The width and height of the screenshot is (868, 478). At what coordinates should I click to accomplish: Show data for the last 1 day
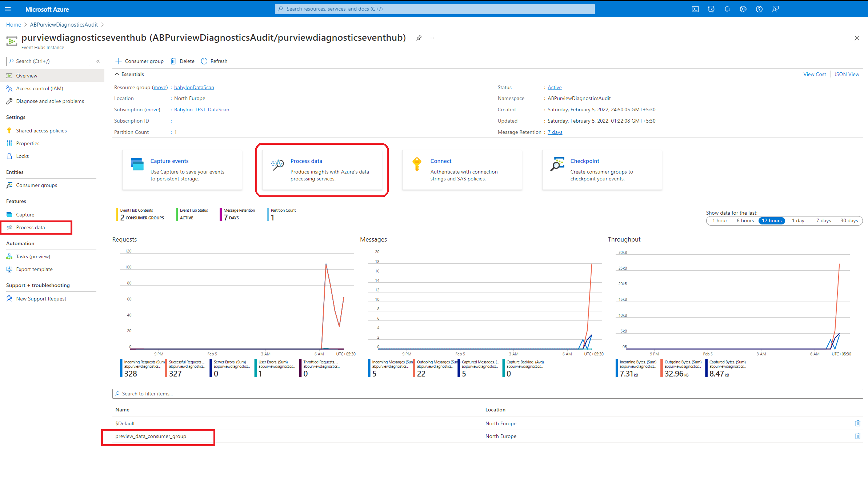(x=798, y=220)
